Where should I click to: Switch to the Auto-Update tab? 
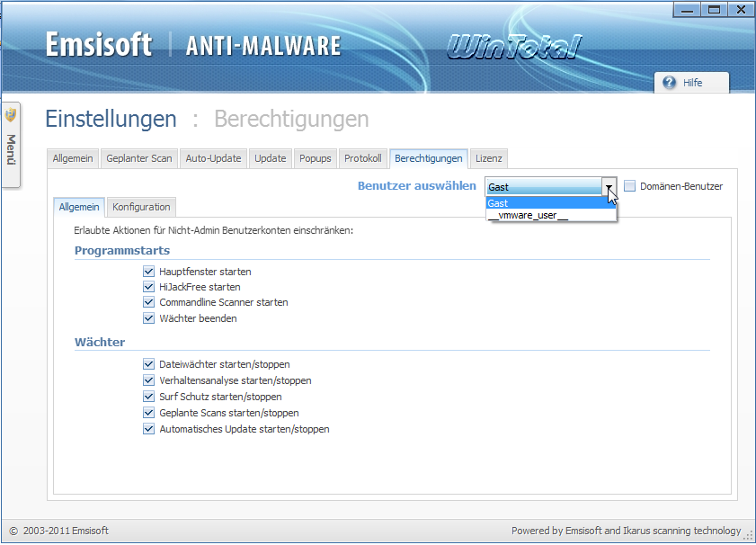[213, 158]
